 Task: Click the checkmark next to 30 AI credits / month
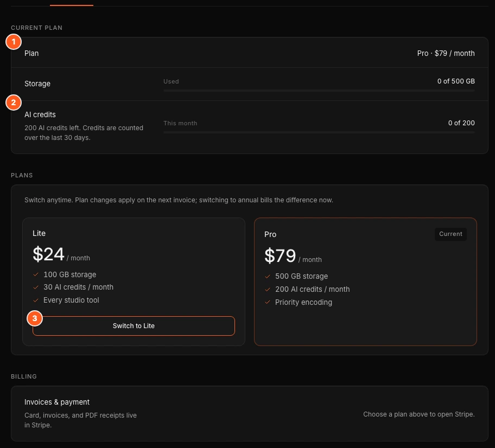coord(36,287)
